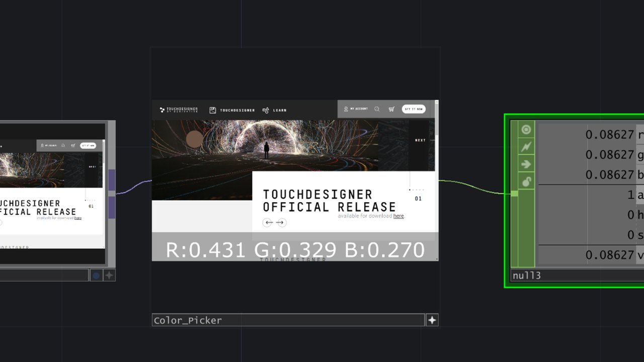Click the 'here' link in left node viewer

(77, 218)
